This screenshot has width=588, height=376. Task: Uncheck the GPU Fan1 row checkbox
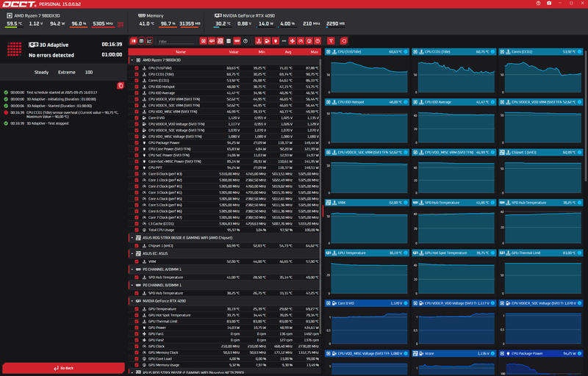(137, 333)
